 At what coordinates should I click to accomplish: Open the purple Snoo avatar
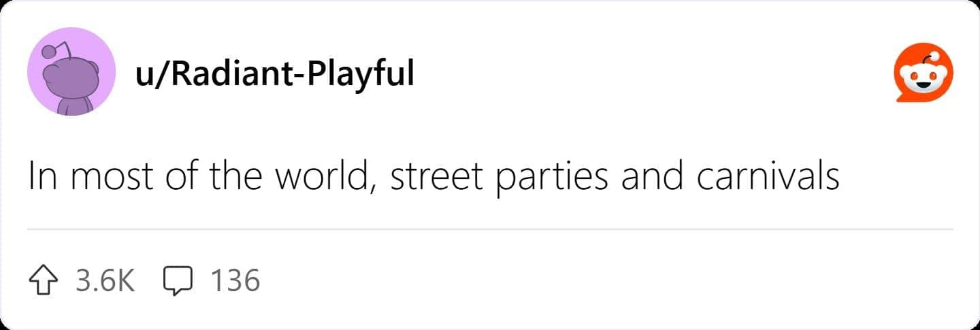[x=71, y=72]
